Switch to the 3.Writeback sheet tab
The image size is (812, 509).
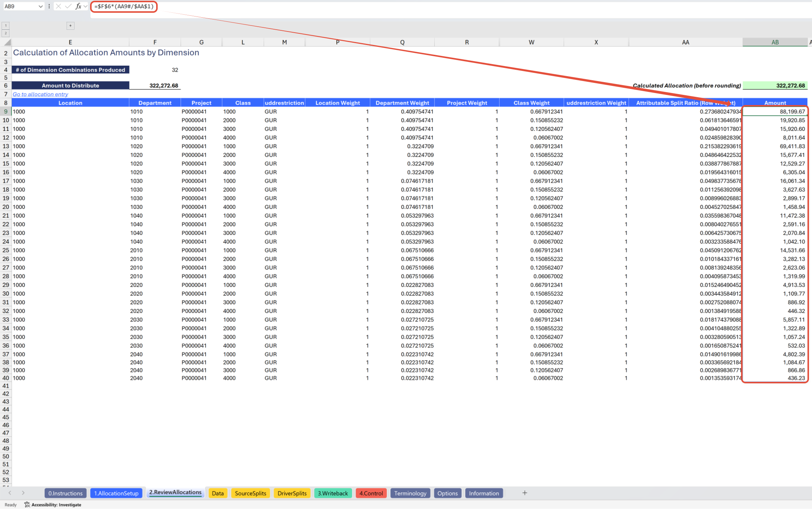coord(333,493)
